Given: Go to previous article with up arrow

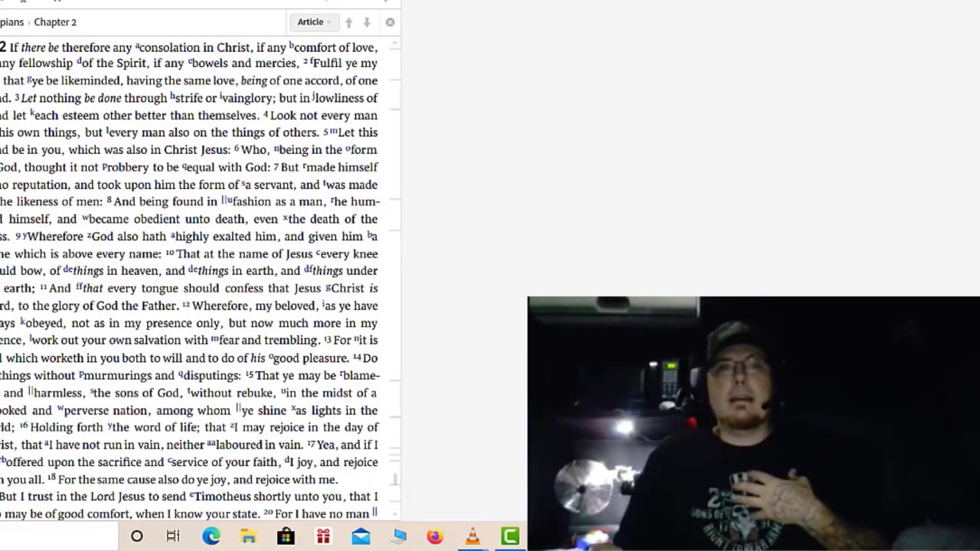Looking at the screenshot, I should (348, 22).
